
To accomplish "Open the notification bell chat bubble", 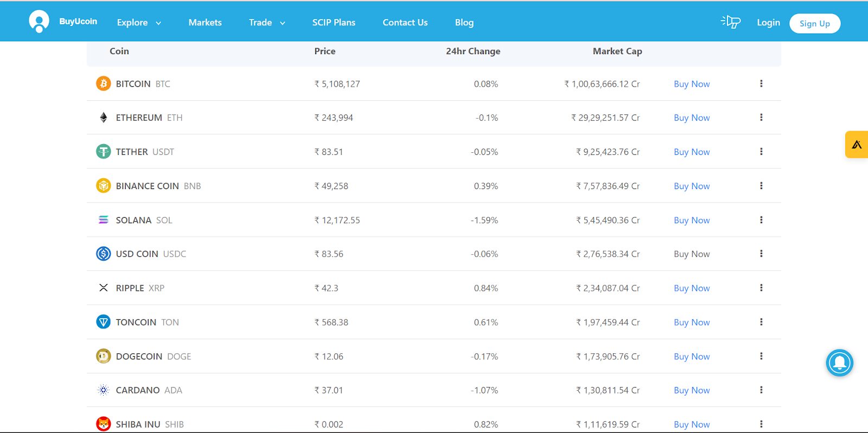I will click(x=839, y=363).
